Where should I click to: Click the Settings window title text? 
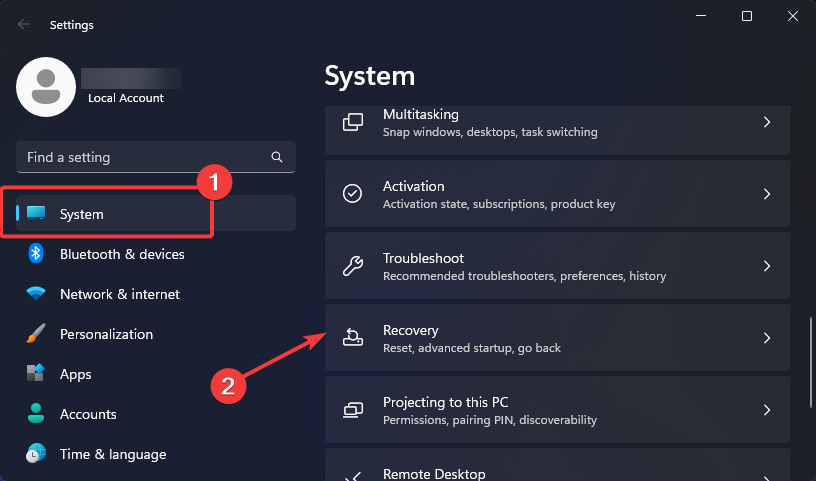click(71, 25)
